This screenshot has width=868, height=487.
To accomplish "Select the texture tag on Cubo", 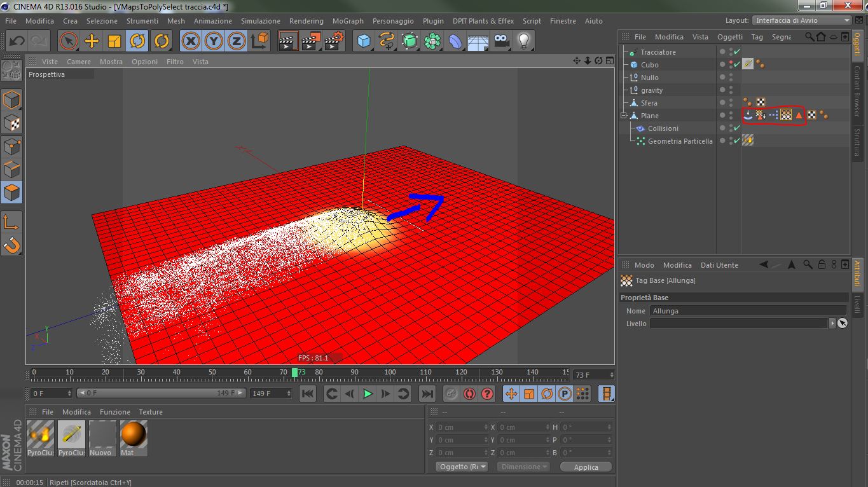I will click(748, 64).
